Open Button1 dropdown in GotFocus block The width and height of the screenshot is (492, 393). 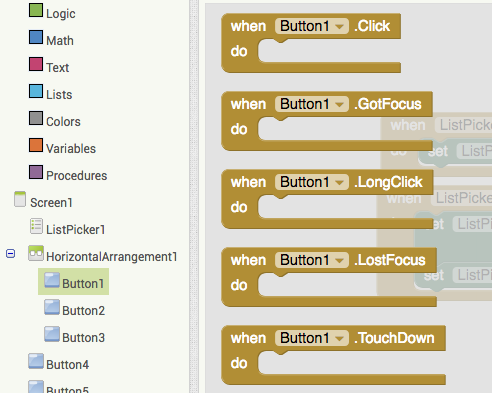[339, 104]
